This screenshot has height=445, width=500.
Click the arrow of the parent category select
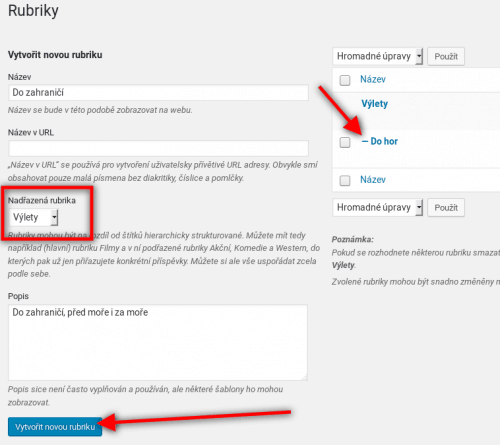tap(54, 218)
